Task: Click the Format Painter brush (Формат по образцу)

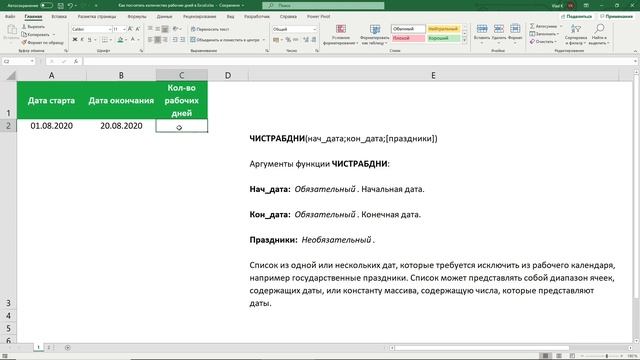Action: tap(24, 42)
